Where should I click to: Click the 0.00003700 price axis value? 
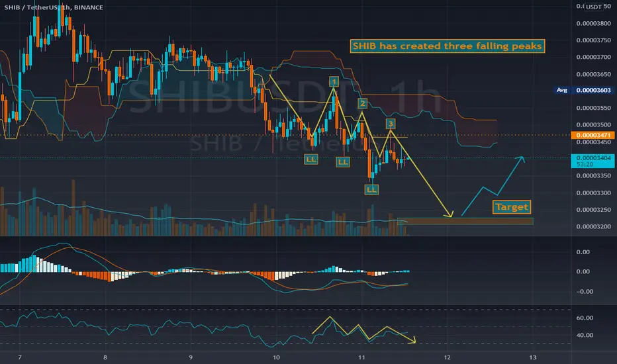pos(593,57)
